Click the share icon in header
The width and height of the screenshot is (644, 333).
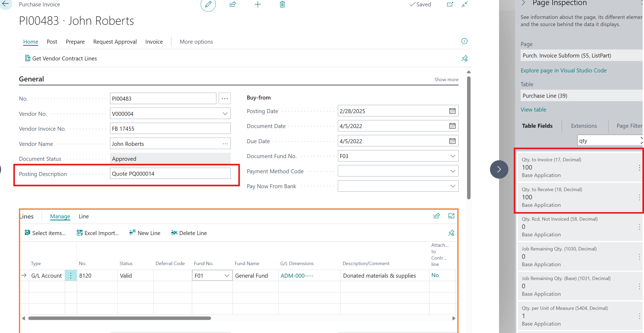tap(233, 4)
